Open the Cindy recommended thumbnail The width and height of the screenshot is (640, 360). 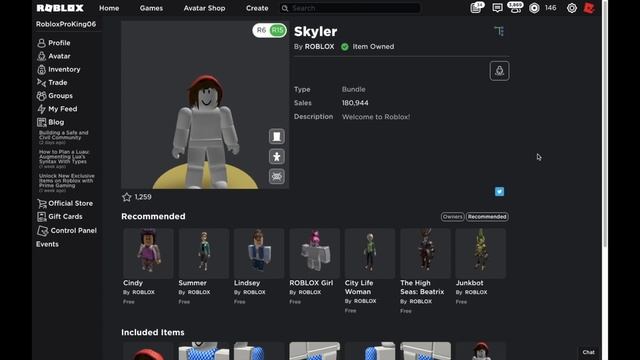pyautogui.click(x=148, y=253)
